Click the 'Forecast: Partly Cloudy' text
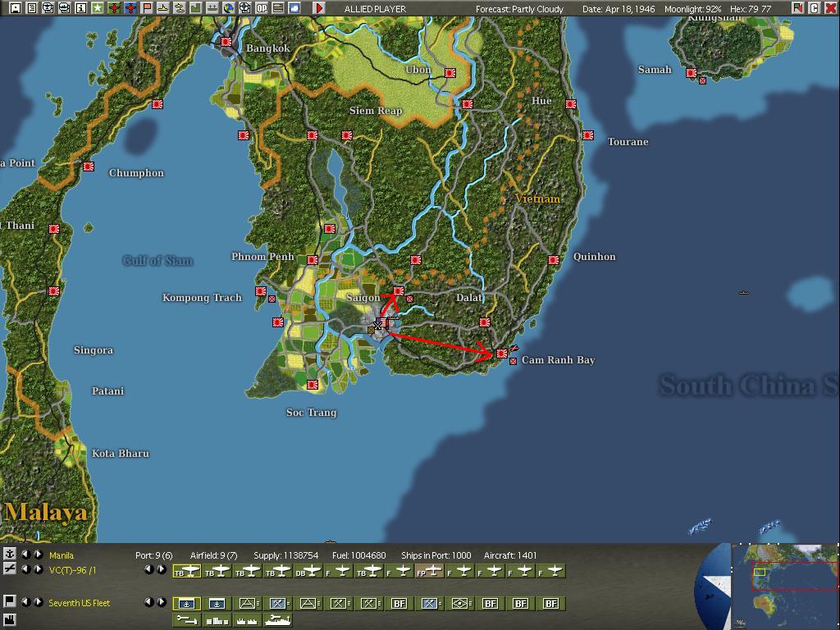Screen dimensions: 840x630 (x=519, y=9)
